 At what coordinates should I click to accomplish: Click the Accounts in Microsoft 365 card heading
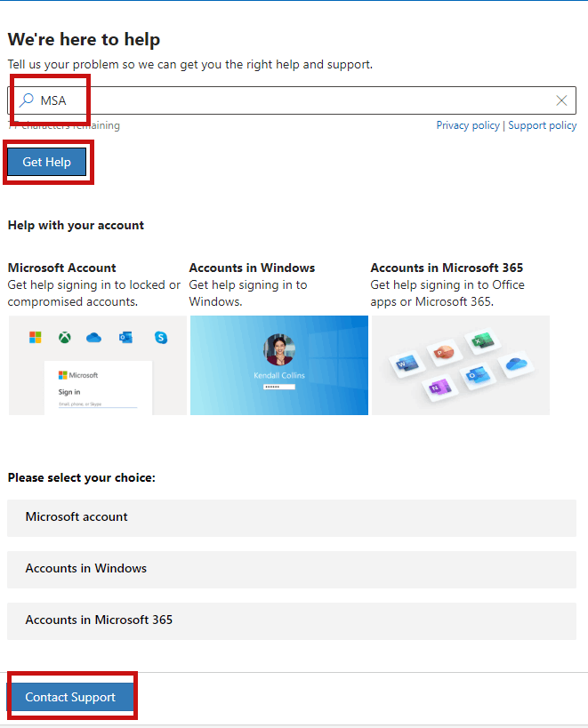[x=447, y=268]
